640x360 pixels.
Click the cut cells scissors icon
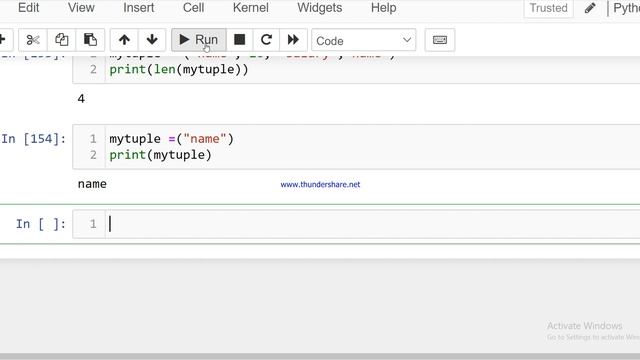click(x=33, y=40)
